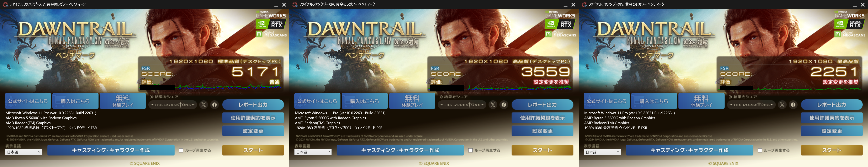Toggle ループ再生する in the score 3559 window
This screenshot has width=868, height=167.
(471, 151)
